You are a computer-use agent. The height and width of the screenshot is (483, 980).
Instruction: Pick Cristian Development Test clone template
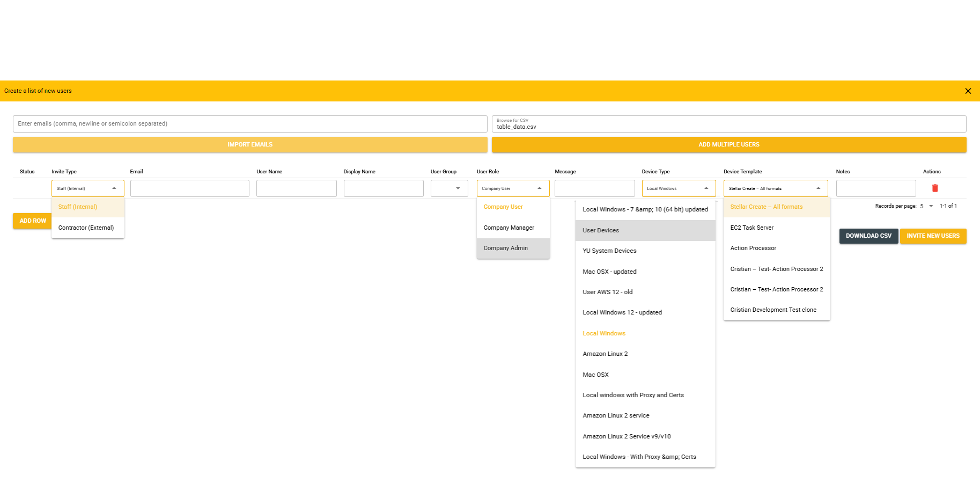point(773,310)
